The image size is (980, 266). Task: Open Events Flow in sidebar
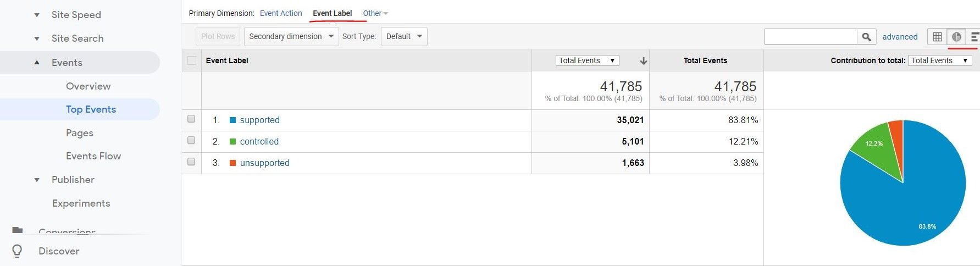point(93,156)
